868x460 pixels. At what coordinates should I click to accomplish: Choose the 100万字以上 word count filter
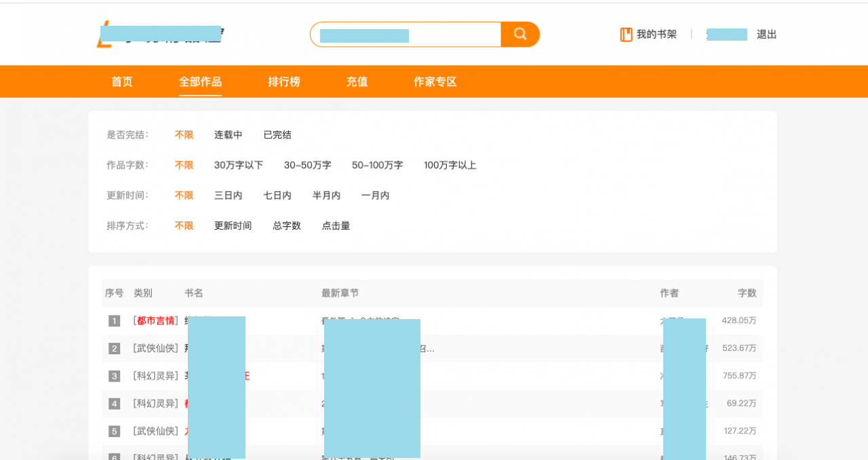(450, 165)
